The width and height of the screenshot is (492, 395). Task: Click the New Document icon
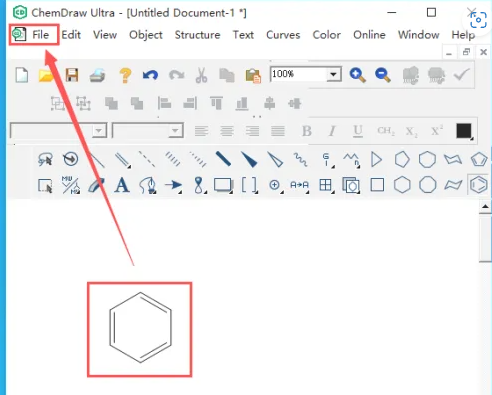(22, 75)
